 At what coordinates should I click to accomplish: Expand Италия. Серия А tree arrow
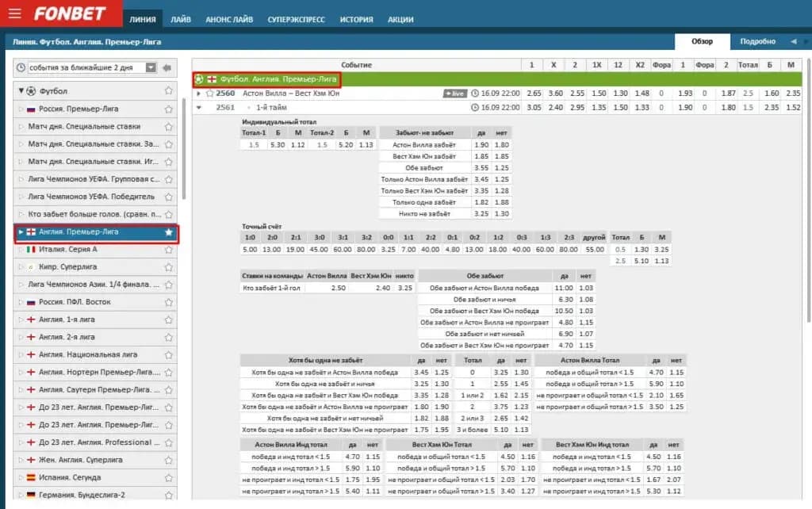coord(21,250)
